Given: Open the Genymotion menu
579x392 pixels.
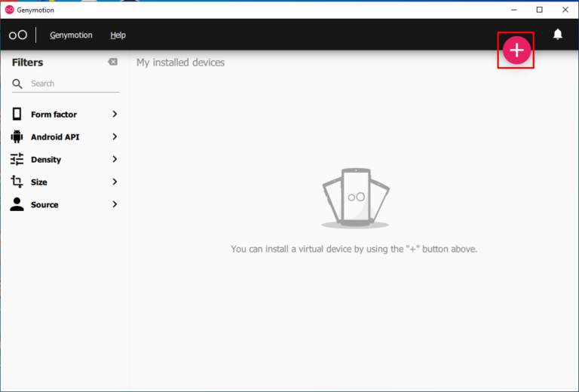Looking at the screenshot, I should [72, 35].
